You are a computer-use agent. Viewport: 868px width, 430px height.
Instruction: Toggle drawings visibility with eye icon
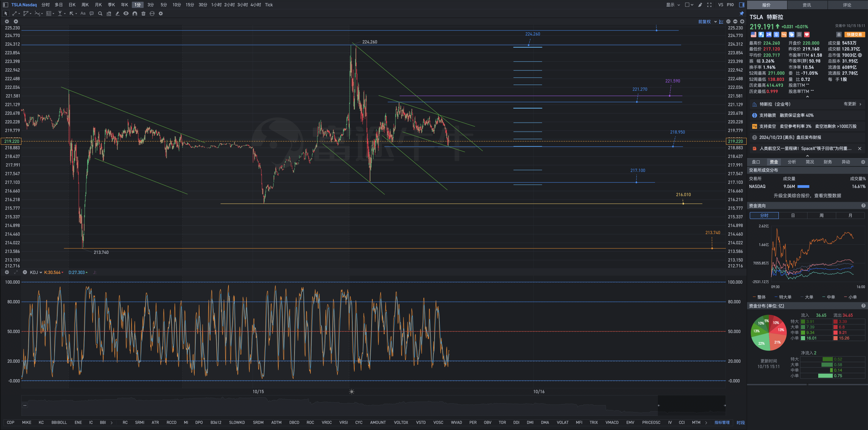point(126,13)
